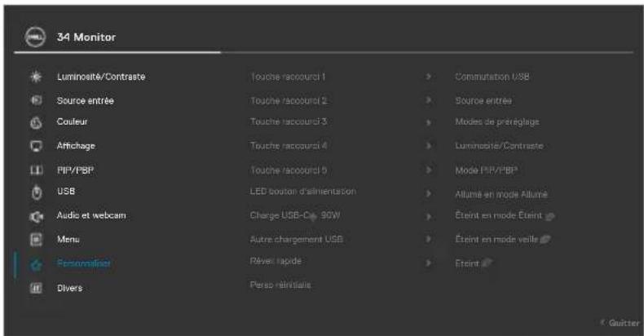Click the Source entrée input icon

[36, 100]
